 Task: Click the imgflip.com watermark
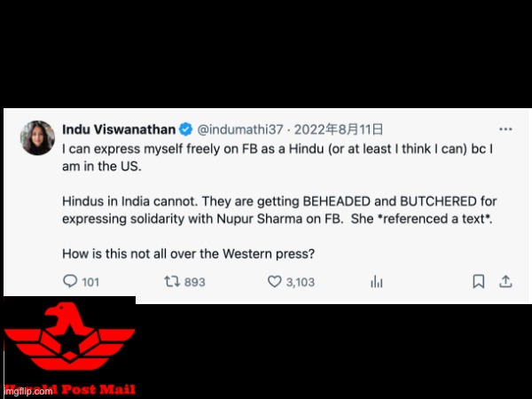28,392
